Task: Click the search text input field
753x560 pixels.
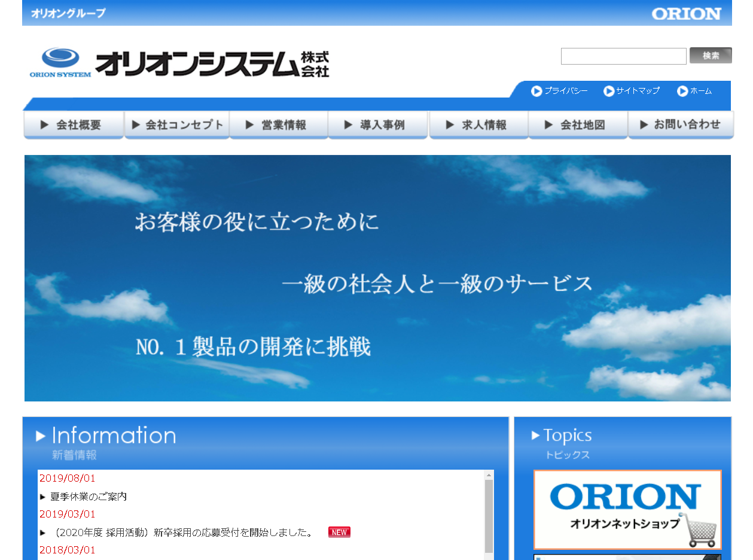Action: tap(623, 56)
